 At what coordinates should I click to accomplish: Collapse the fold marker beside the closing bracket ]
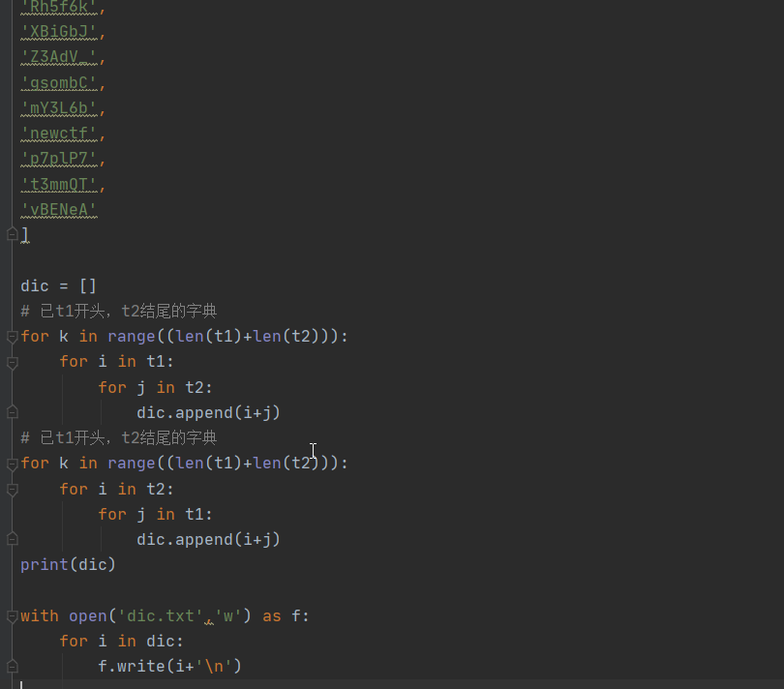click(x=13, y=234)
